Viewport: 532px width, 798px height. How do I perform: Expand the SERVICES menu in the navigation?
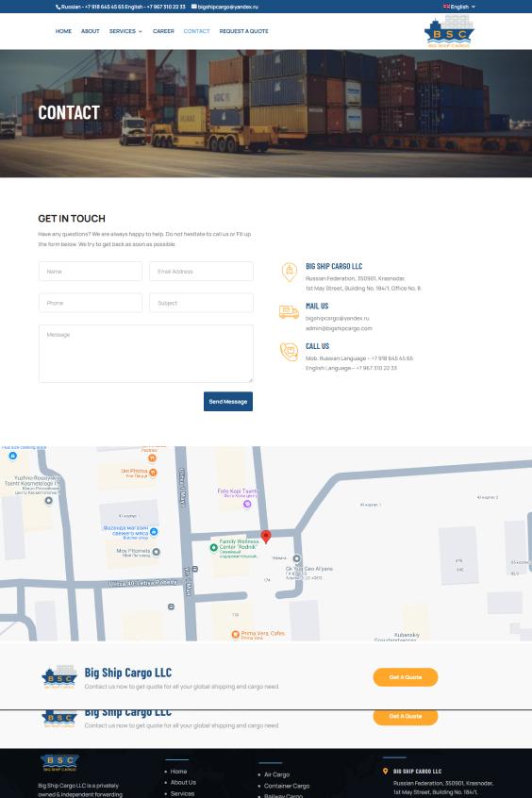point(125,31)
